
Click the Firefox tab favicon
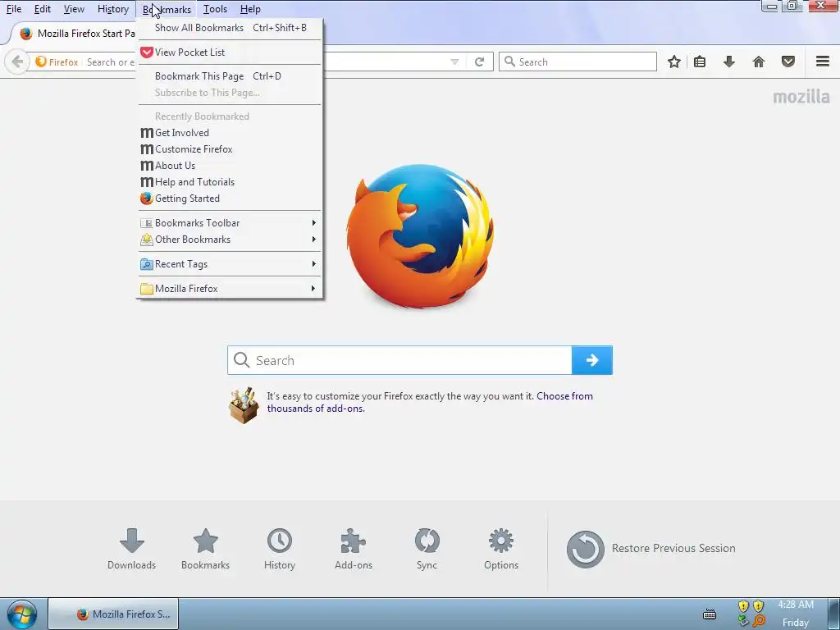(25, 33)
